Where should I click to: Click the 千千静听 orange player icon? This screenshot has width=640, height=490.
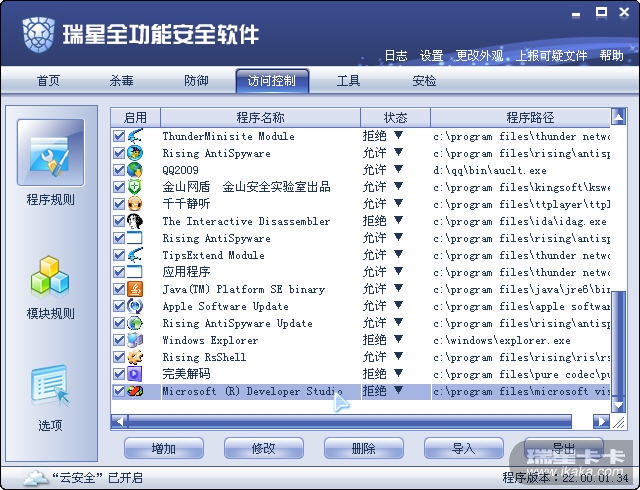[x=135, y=203]
